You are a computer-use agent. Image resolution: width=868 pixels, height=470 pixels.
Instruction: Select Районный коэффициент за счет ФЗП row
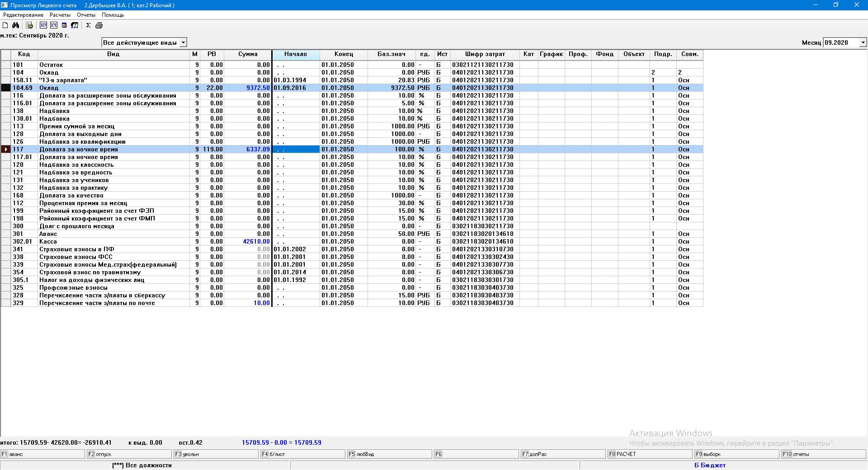point(352,211)
